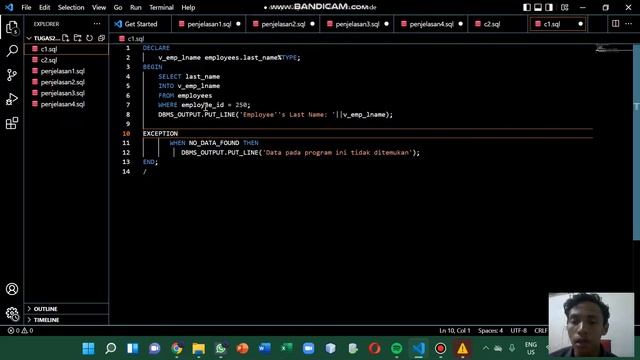
Task: Open the Extensions view
Action: click(12, 123)
